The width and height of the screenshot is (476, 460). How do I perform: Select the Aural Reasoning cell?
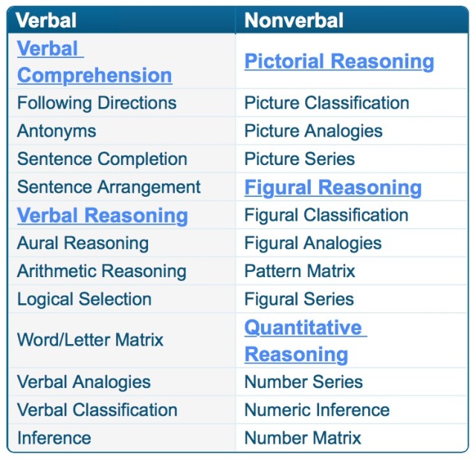(122, 243)
